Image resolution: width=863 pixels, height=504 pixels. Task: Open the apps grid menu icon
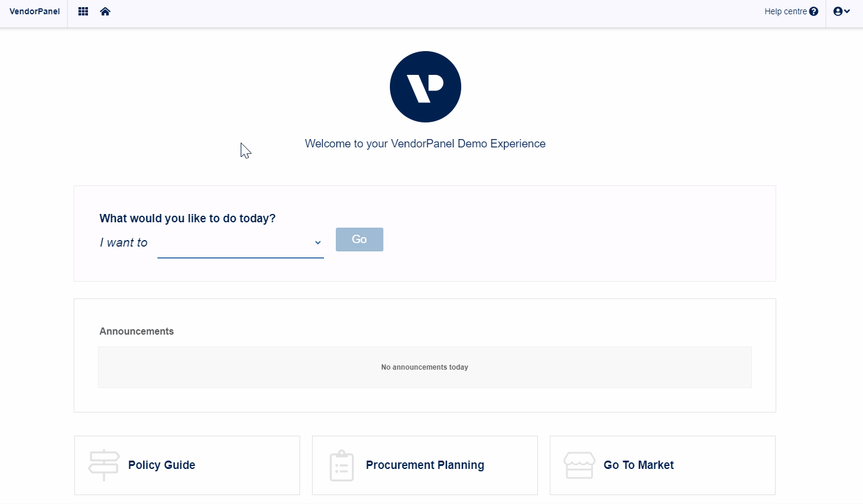[x=83, y=11]
